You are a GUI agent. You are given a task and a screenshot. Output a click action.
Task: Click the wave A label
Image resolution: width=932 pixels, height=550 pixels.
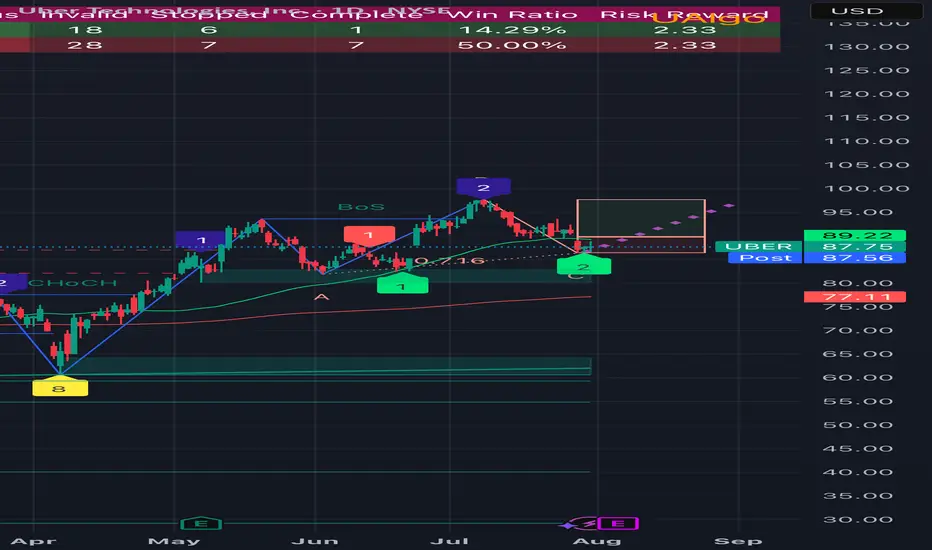(x=322, y=297)
